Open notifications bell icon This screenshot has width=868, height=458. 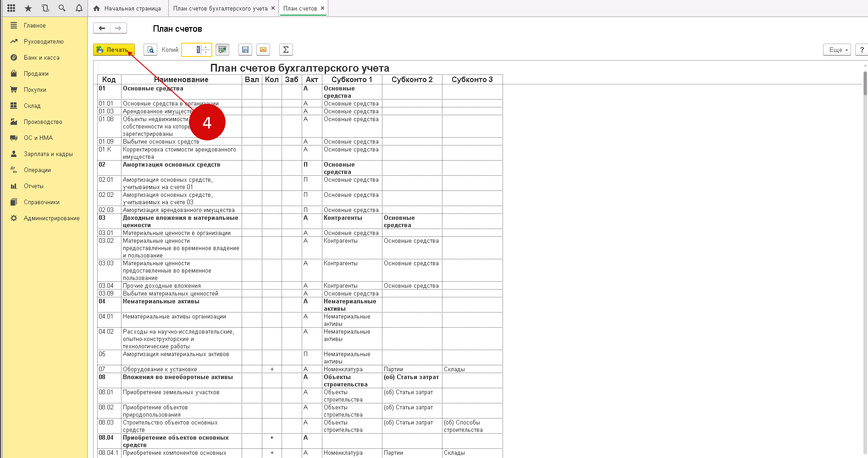pos(79,8)
